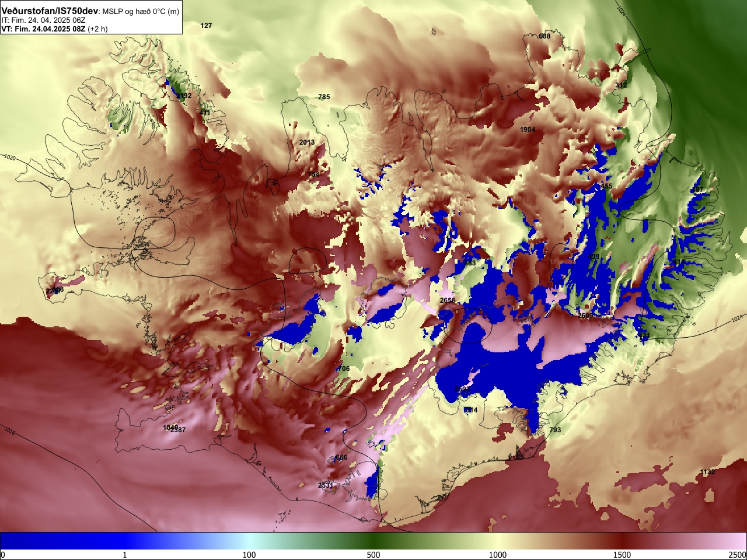Viewport: 747px width, 560px height.
Task: Click the '(+2 h)' forecast offset
Action: [x=97, y=29]
